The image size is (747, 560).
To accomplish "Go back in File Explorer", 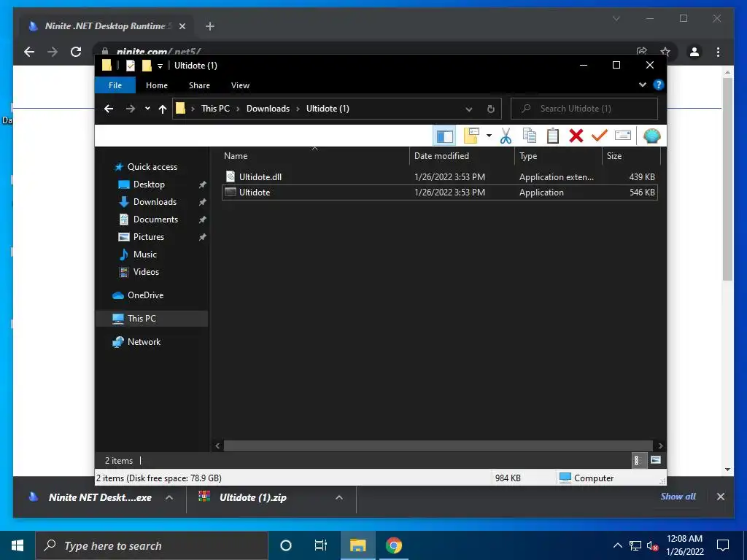I will point(109,109).
